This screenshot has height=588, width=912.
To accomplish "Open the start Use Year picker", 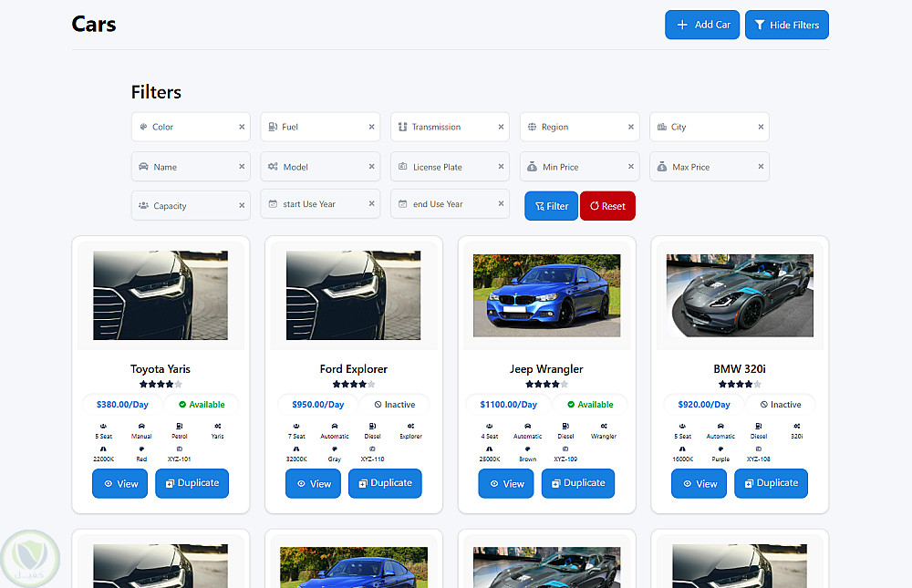I will tap(320, 204).
